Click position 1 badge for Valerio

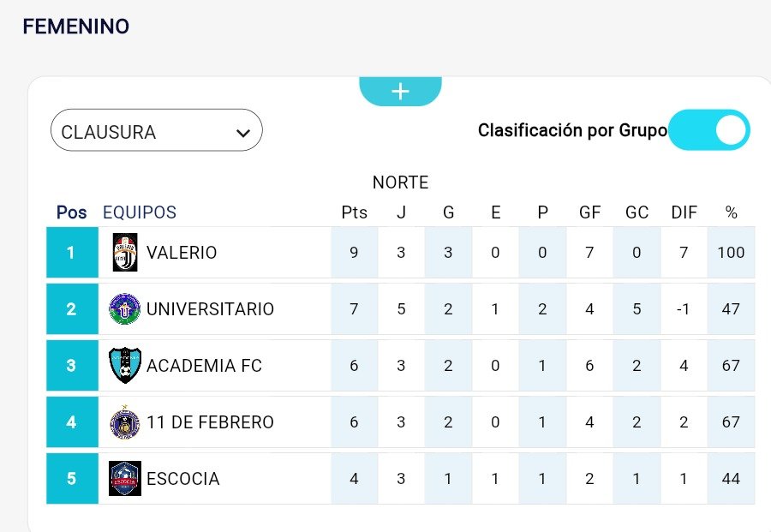coord(71,253)
